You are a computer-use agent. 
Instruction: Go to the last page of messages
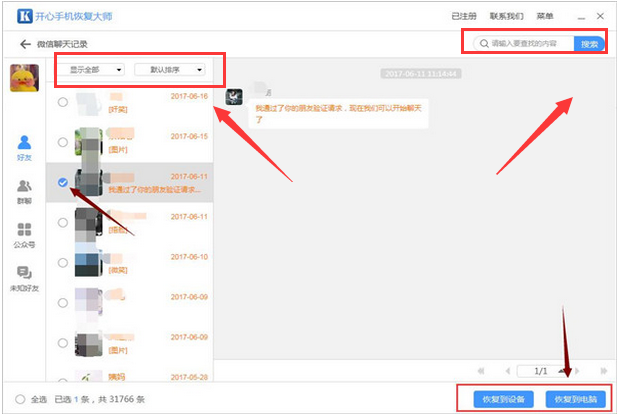pos(604,371)
